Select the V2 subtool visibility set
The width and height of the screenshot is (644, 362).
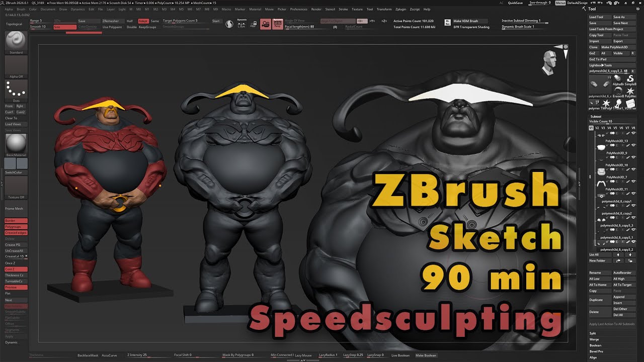coord(597,128)
